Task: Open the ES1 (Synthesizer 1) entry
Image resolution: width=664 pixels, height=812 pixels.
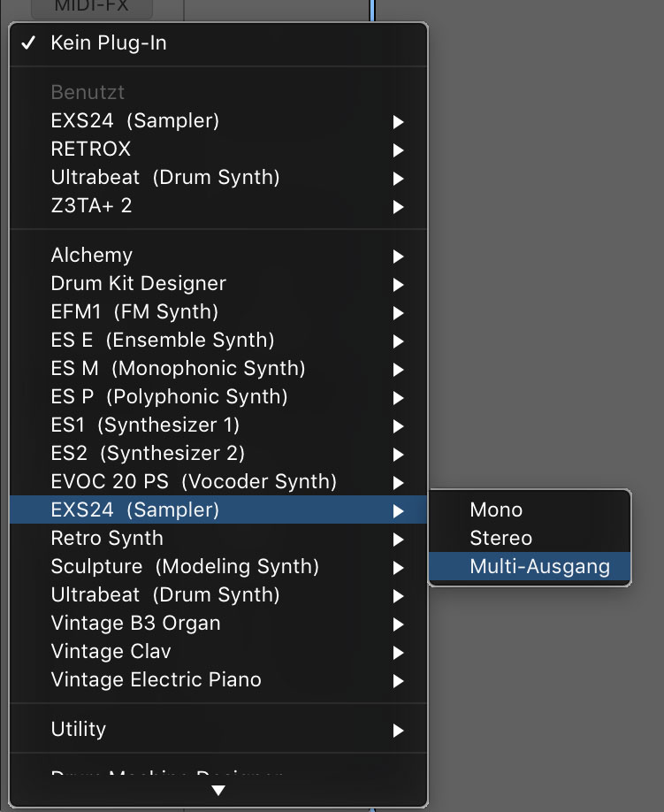Action: click(x=218, y=425)
